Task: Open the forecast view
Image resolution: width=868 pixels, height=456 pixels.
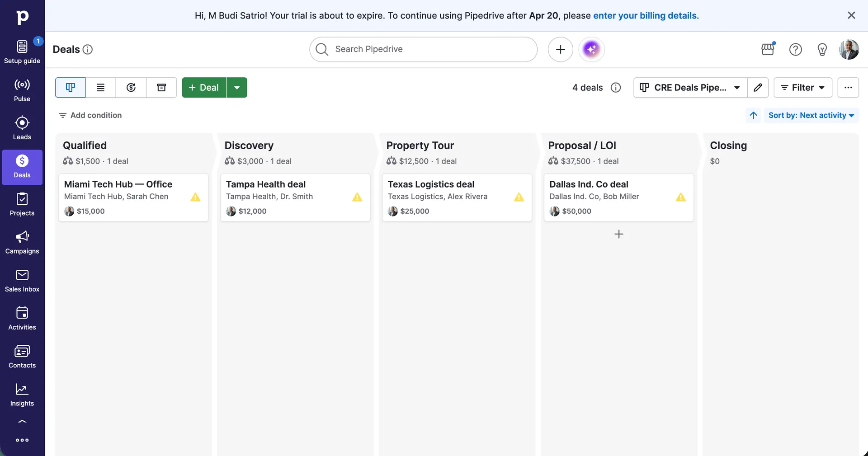Action: point(131,87)
